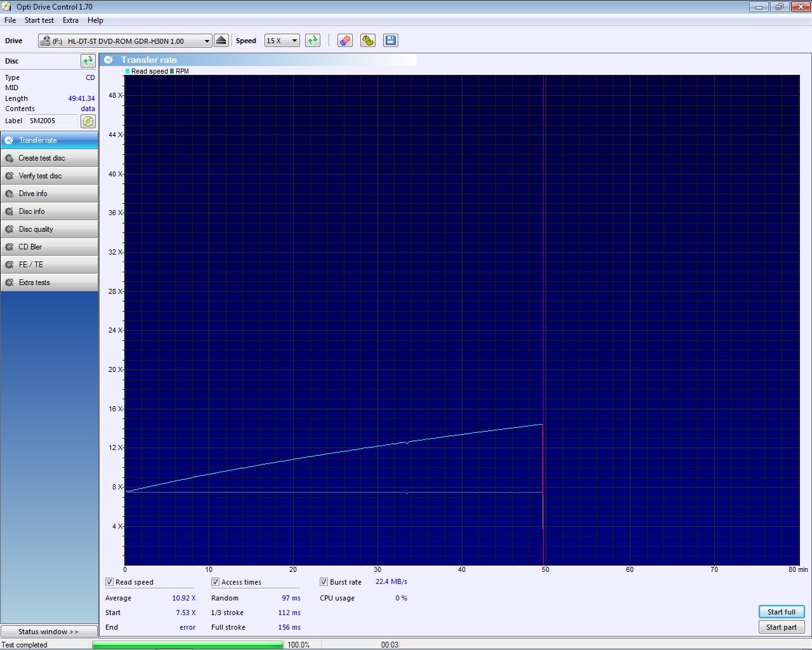Open the drive selection dropdown
The width and height of the screenshot is (812, 650).
pyautogui.click(x=206, y=41)
